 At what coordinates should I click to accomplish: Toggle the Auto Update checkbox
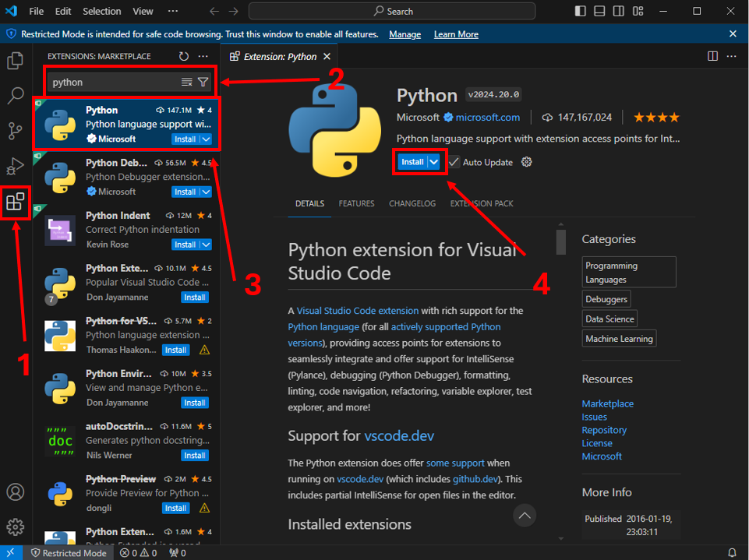[454, 162]
